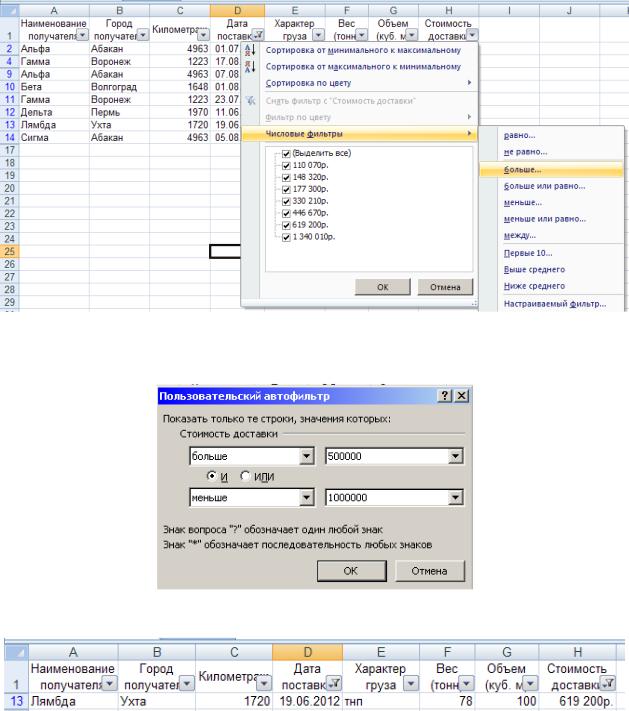Uncheck the 619 200р. value

[286, 225]
